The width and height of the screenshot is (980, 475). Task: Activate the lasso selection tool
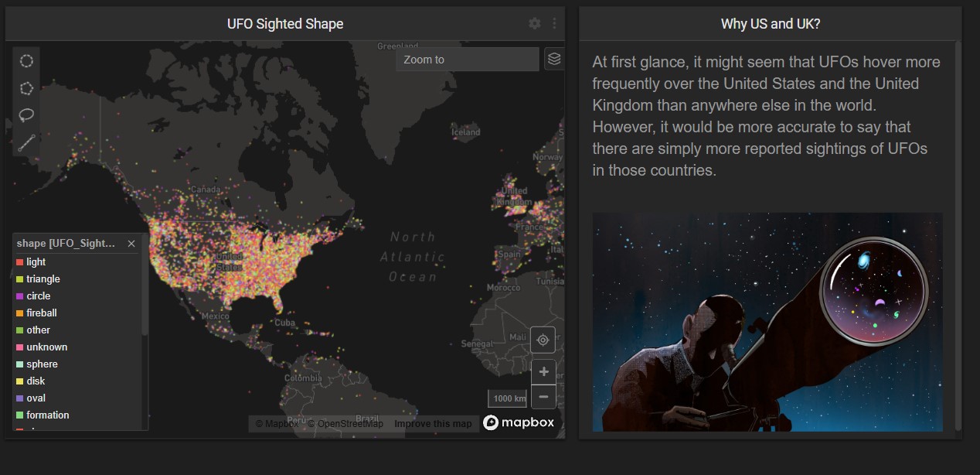coord(26,115)
